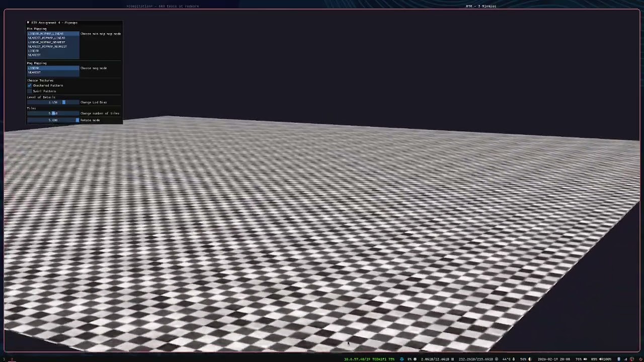Select LINEAR_MIPMAP_NEAREST min mapping mode
Image resolution: width=644 pixels, height=362 pixels.
pyautogui.click(x=53, y=42)
